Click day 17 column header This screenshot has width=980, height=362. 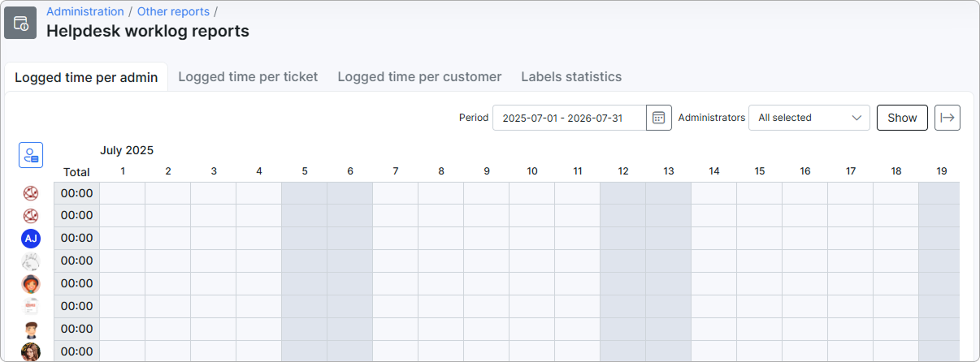click(x=851, y=171)
